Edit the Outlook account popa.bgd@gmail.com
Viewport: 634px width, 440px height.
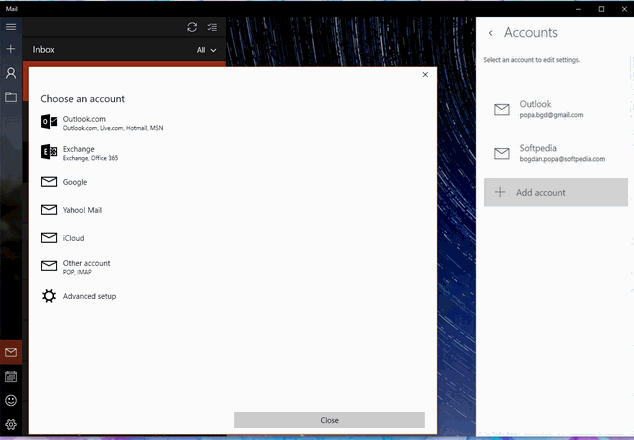click(556, 109)
